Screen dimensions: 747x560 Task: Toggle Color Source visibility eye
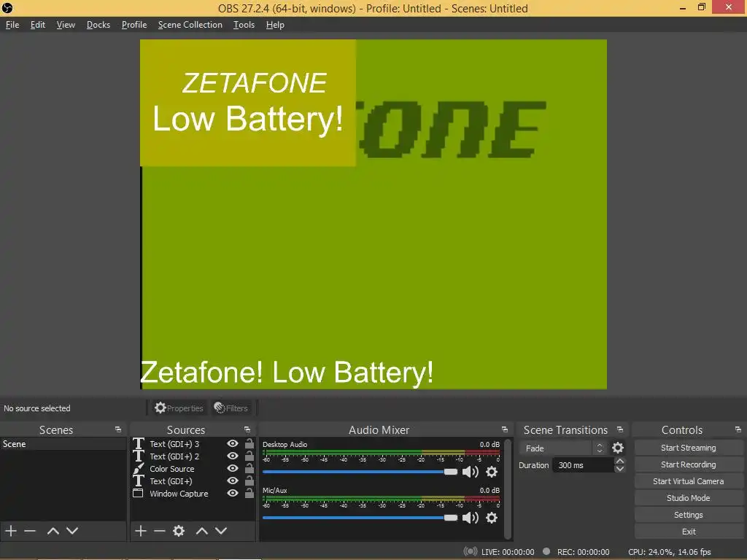233,469
